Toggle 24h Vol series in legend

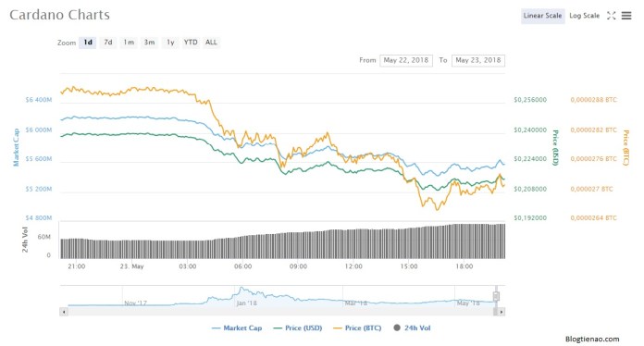point(412,327)
